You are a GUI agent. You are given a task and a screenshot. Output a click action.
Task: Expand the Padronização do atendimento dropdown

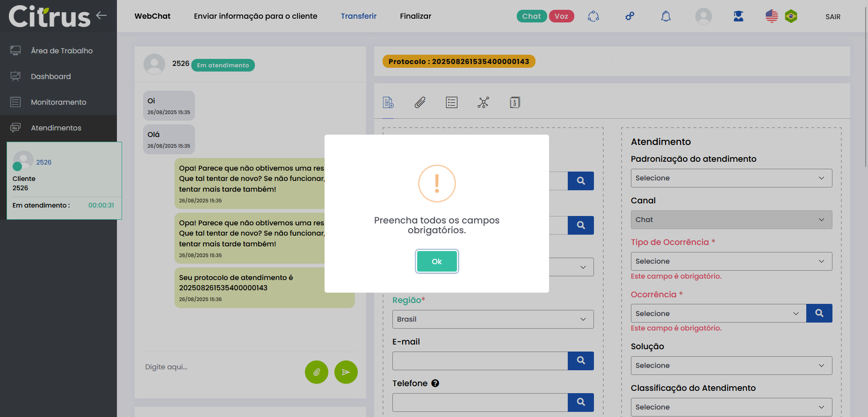click(x=731, y=178)
